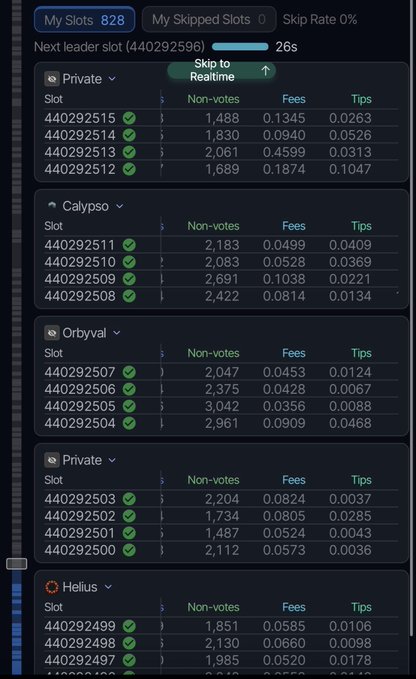Click tips value 0.0285

point(350,516)
